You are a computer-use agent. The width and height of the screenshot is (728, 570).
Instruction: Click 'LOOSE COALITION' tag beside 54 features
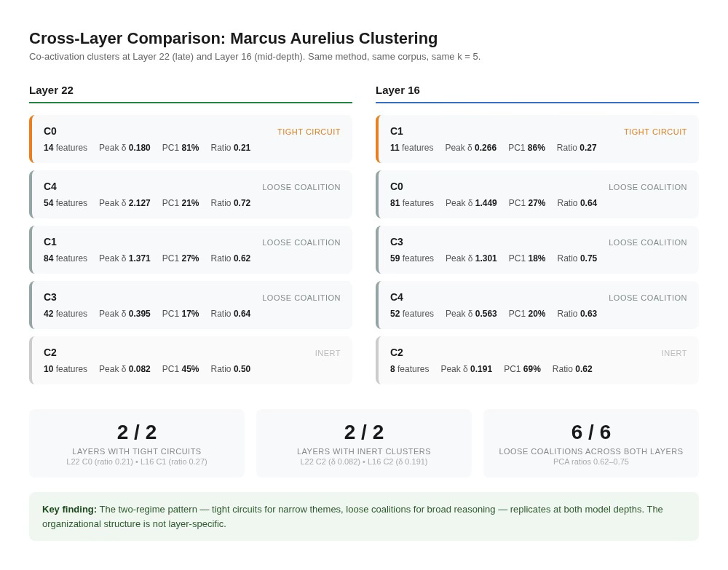point(301,187)
